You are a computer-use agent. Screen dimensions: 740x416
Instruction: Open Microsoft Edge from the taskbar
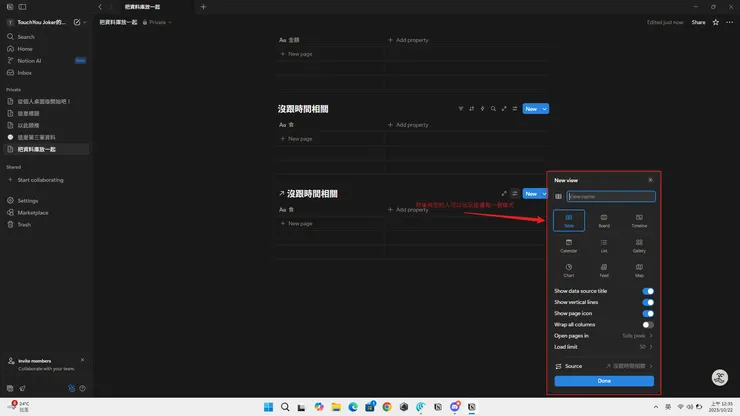[353, 407]
